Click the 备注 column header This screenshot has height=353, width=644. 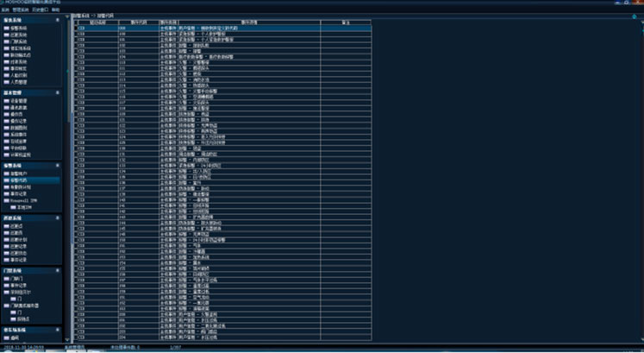(345, 22)
